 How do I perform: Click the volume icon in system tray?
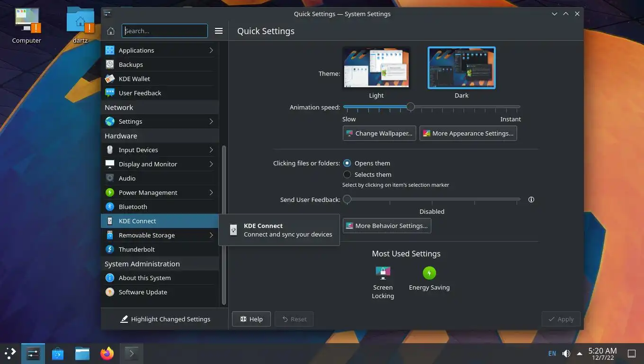[x=566, y=354]
